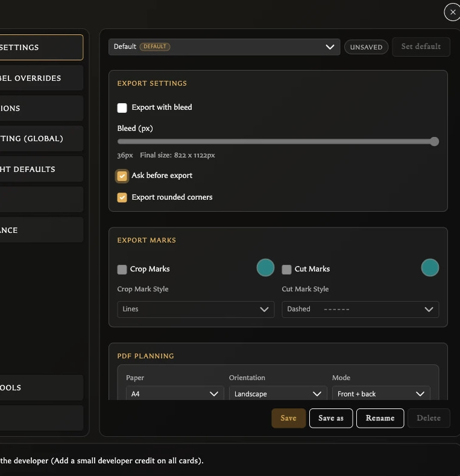
Task: Open Crop Marks teal color swatch
Action: [x=265, y=267]
